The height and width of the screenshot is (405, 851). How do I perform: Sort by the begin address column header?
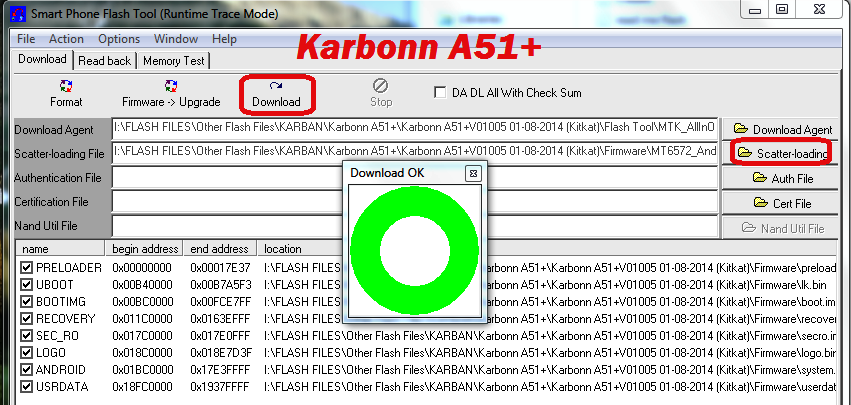(144, 249)
